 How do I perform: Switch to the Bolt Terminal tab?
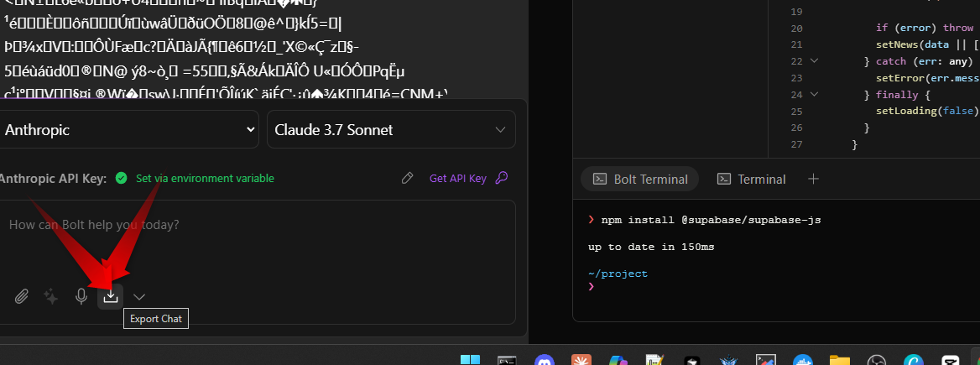639,179
